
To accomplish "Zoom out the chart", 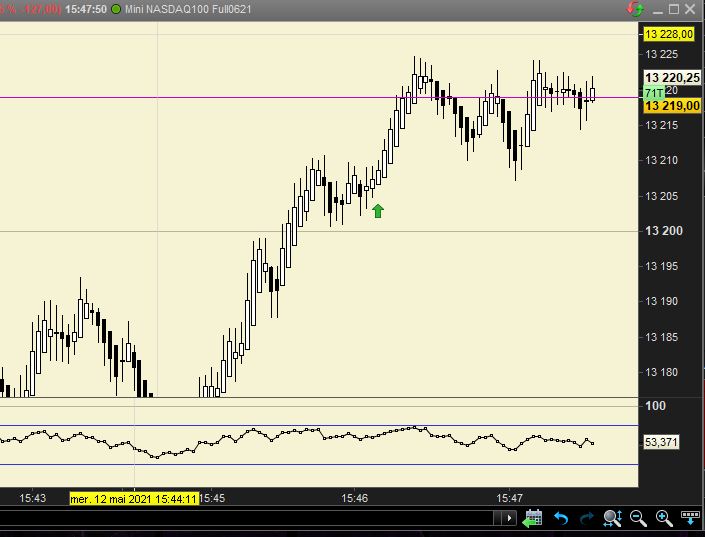I will 638,519.
